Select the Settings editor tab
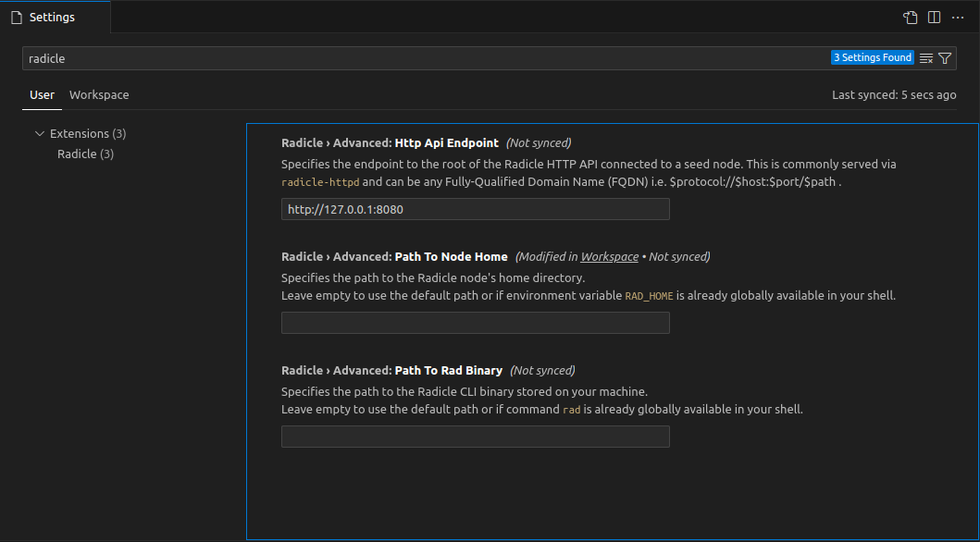Screen dimensions: 980x542 (x=55, y=18)
